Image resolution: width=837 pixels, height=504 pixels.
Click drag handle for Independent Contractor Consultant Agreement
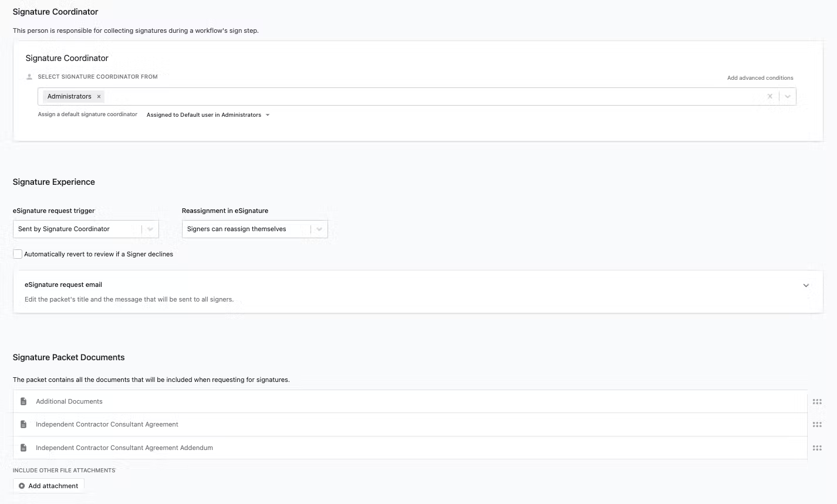pos(817,425)
